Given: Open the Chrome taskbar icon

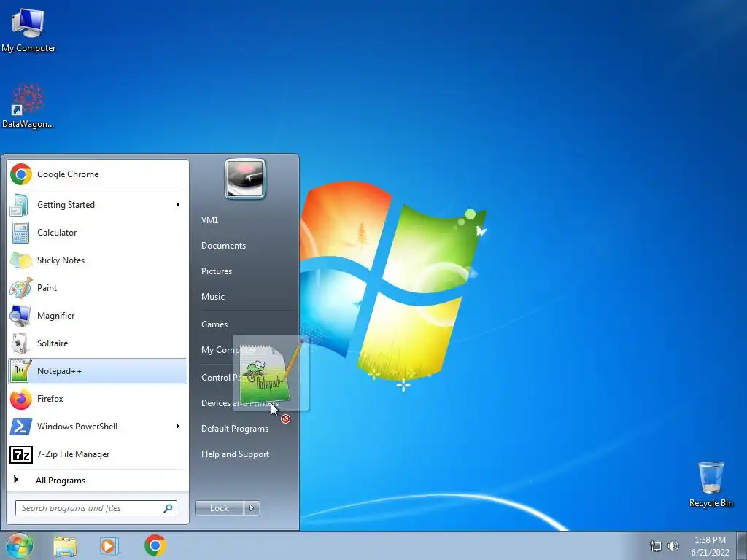Looking at the screenshot, I should pos(155,545).
